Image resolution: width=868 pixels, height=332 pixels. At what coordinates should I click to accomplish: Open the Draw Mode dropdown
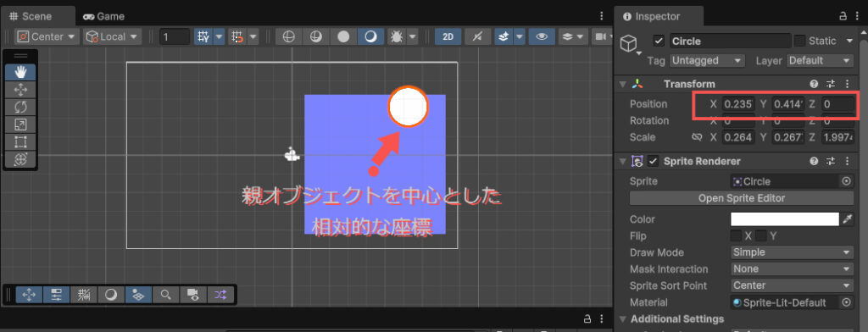(793, 252)
